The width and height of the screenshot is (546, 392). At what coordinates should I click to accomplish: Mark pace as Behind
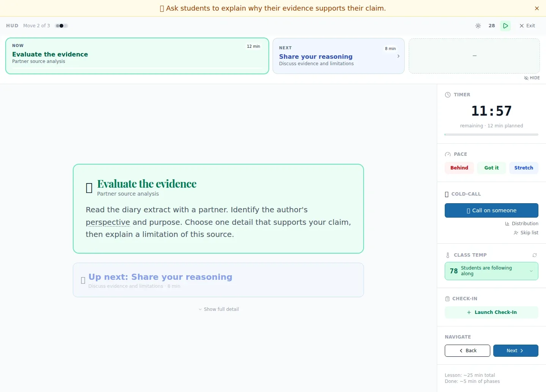coord(459,168)
